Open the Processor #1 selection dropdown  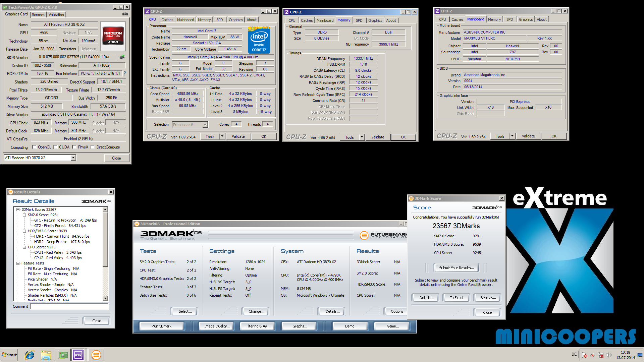(x=205, y=125)
